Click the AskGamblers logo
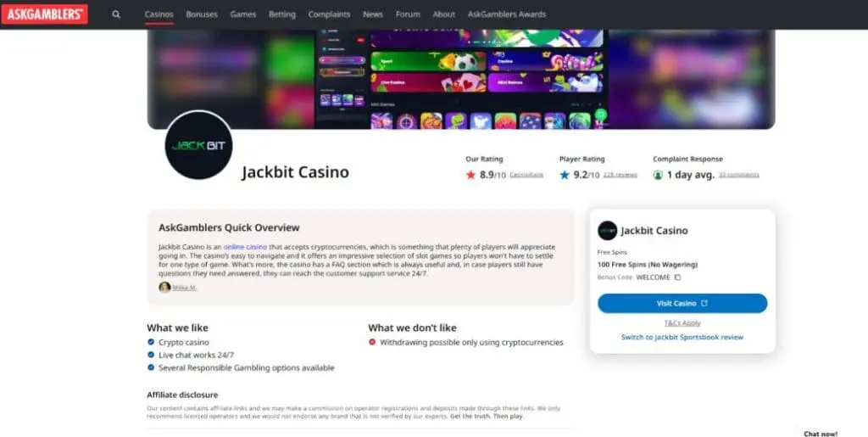Image resolution: width=868 pixels, height=437 pixels. coord(44,14)
